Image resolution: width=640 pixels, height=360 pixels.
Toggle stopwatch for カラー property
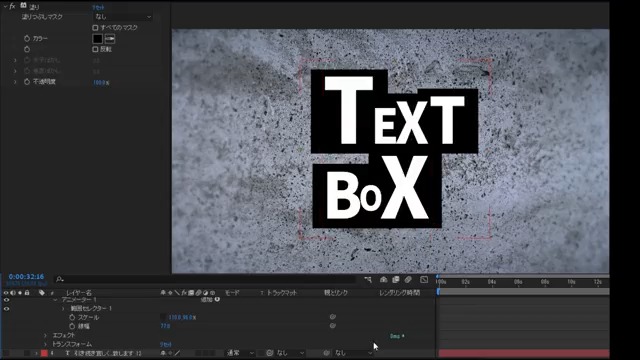coord(27,38)
